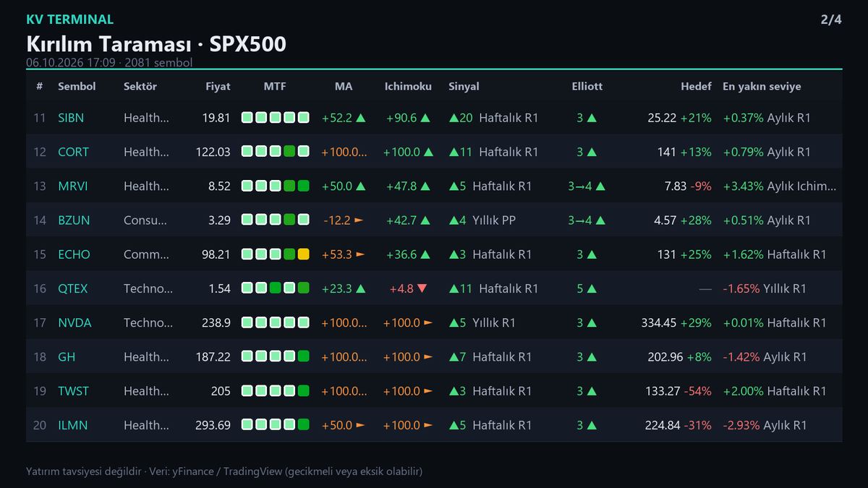868x488 pixels.
Task: Click the SIBN symbol
Action: 71,118
